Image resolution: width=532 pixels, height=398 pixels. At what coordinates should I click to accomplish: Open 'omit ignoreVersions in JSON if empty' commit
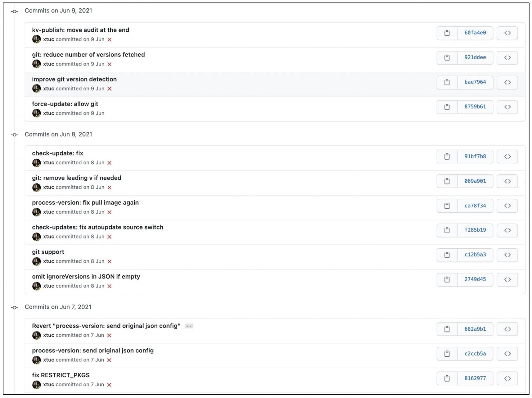tap(86, 277)
